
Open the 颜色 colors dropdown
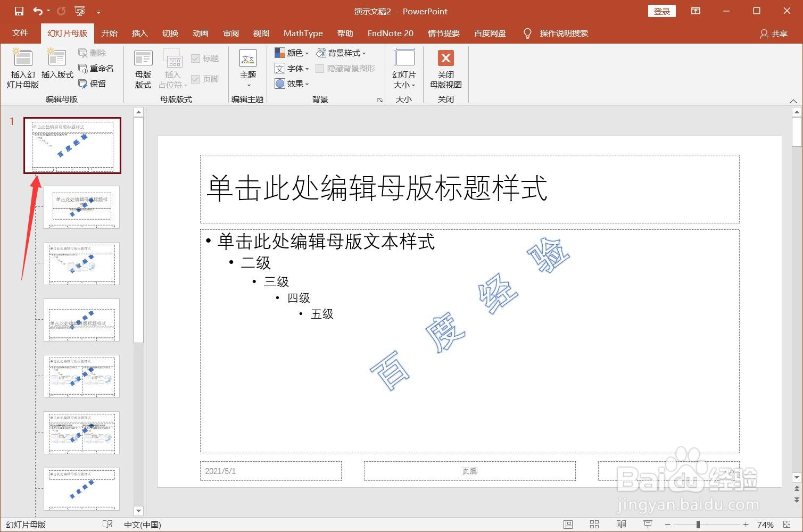[x=292, y=53]
